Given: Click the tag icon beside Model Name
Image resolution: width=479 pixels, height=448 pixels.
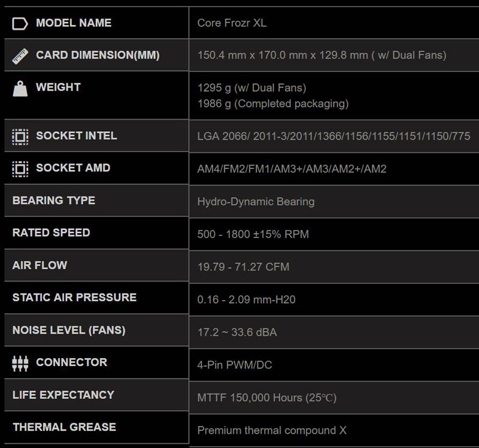Looking at the screenshot, I should (20, 23).
